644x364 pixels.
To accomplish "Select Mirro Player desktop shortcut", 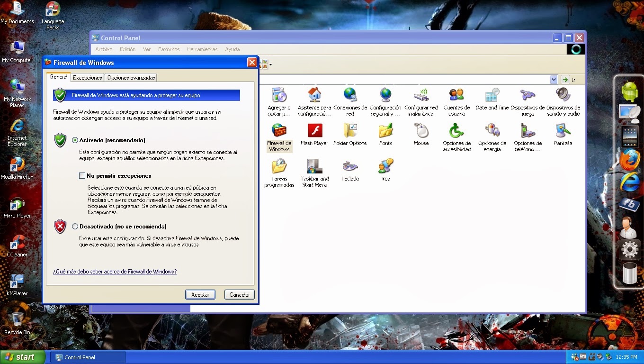I will click(17, 207).
